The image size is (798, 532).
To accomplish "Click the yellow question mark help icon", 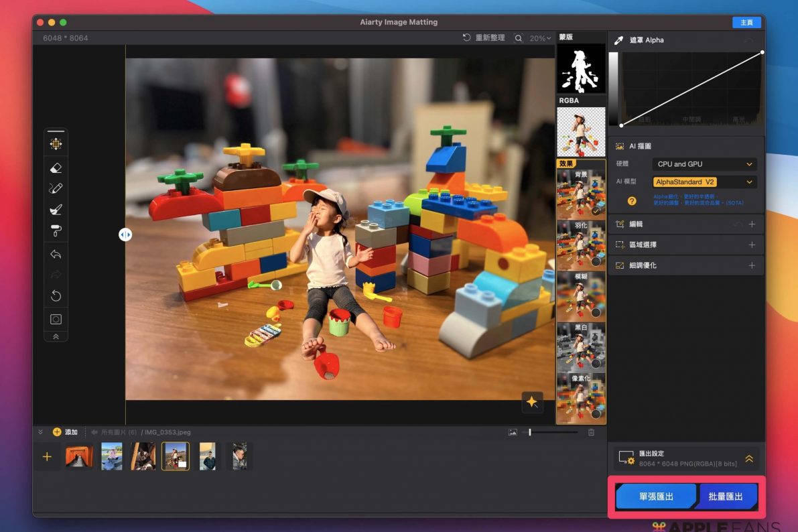I will coord(631,200).
